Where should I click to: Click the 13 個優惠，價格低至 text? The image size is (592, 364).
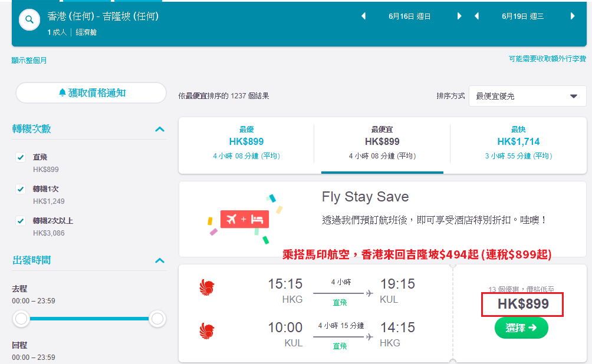click(521, 289)
